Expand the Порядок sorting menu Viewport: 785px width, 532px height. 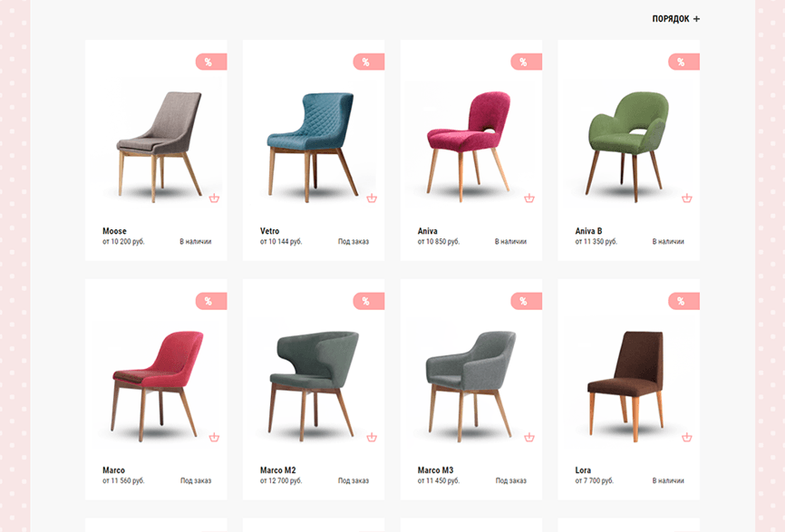(x=676, y=19)
